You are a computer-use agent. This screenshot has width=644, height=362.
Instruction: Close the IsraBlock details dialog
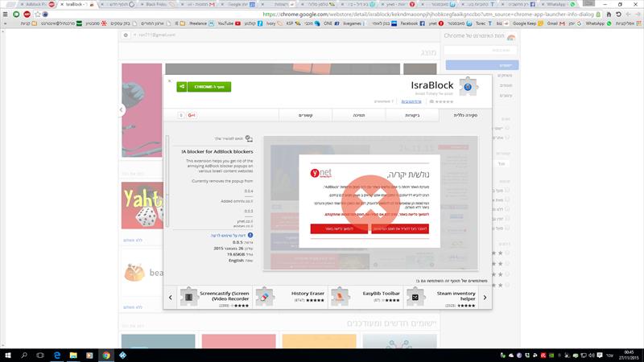169,81
